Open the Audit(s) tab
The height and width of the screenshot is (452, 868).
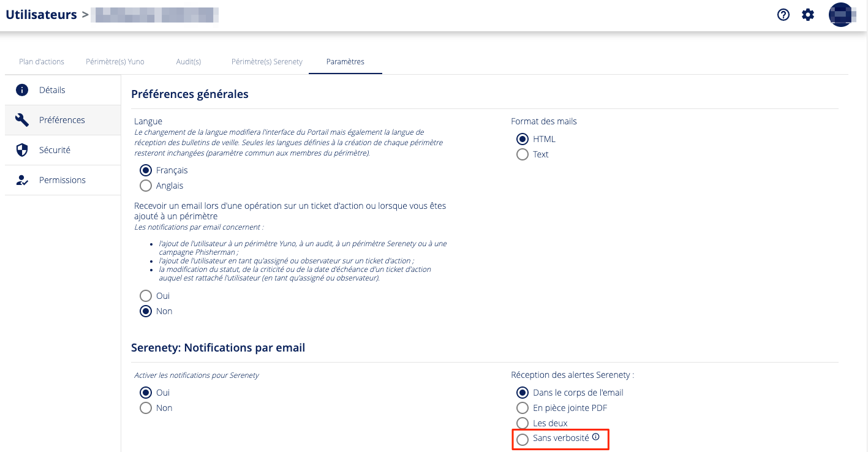point(188,62)
